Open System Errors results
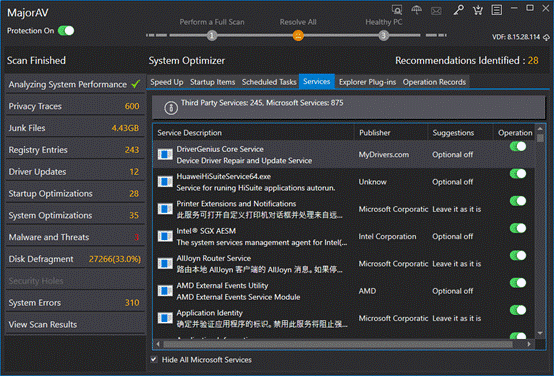 pyautogui.click(x=75, y=302)
